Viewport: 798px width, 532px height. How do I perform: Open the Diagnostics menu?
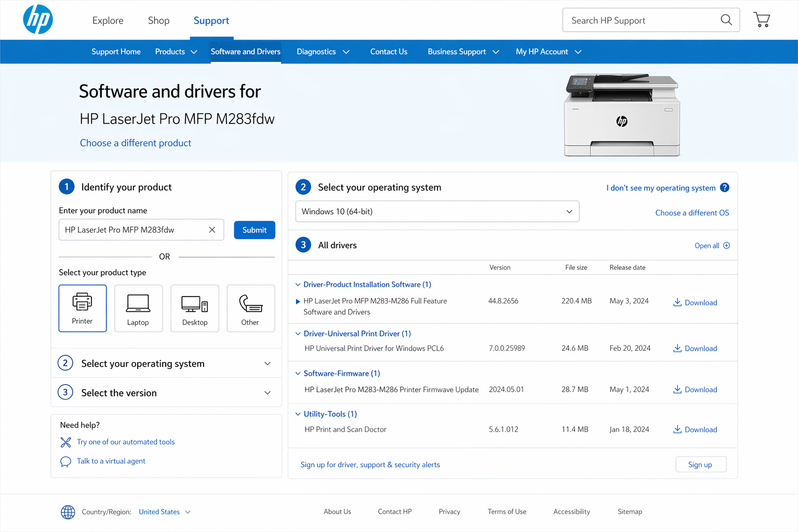coord(323,51)
